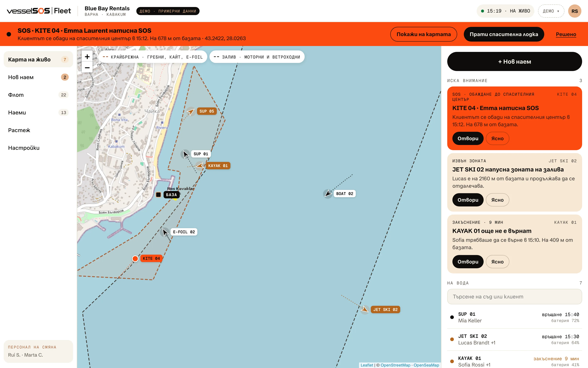Click the vessel or client search field
Screen dimensions: 588x368
point(514,297)
